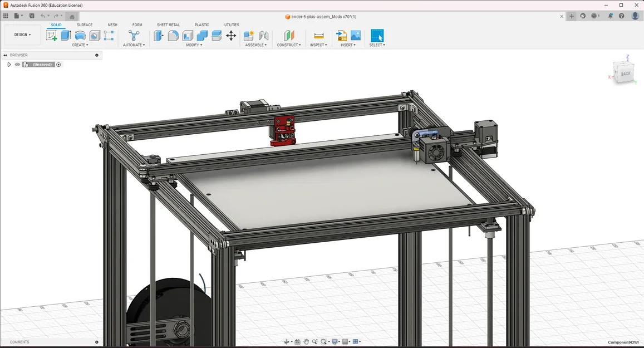Switch to the PLASTIC tab

(201, 24)
